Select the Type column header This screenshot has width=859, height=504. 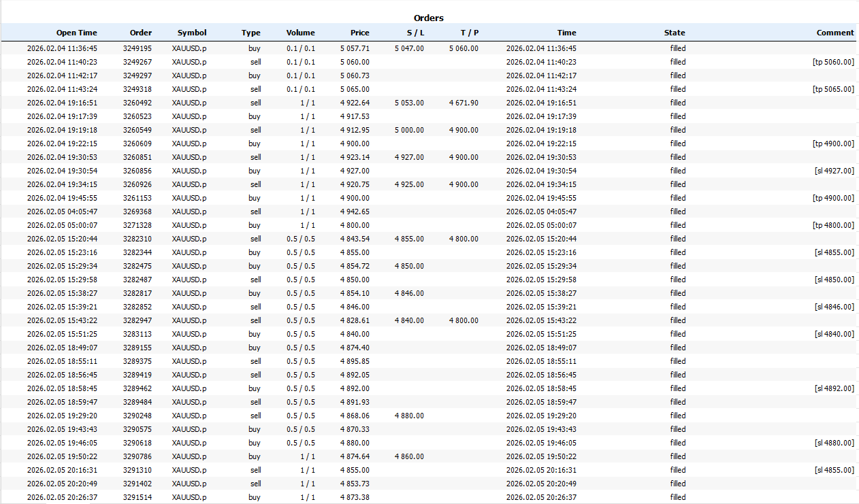[250, 33]
